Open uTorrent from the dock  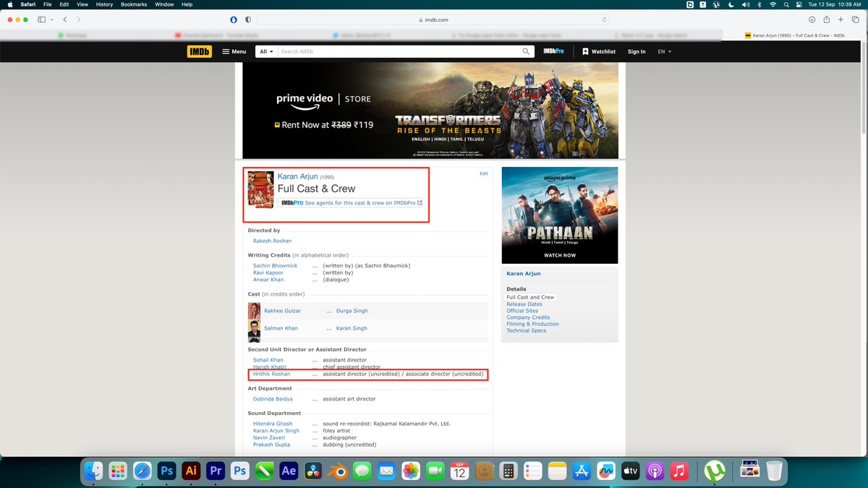pos(715,471)
